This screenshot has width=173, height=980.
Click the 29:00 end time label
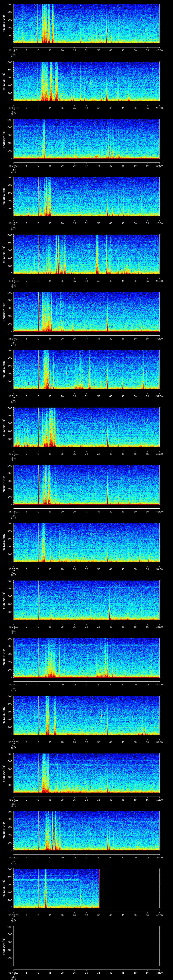coord(160,281)
